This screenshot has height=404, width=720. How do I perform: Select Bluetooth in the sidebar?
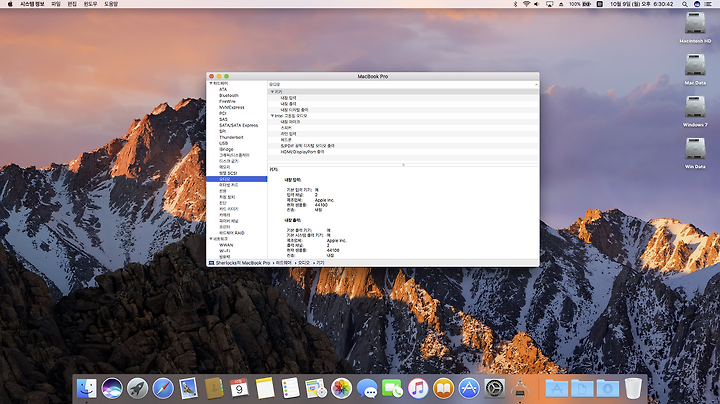point(229,95)
